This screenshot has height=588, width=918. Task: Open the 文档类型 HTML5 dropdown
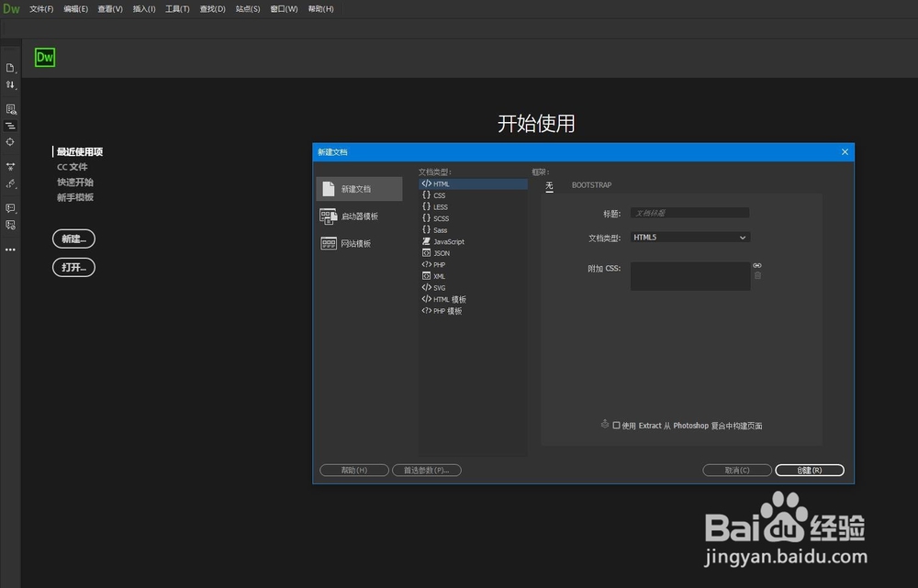coord(688,237)
